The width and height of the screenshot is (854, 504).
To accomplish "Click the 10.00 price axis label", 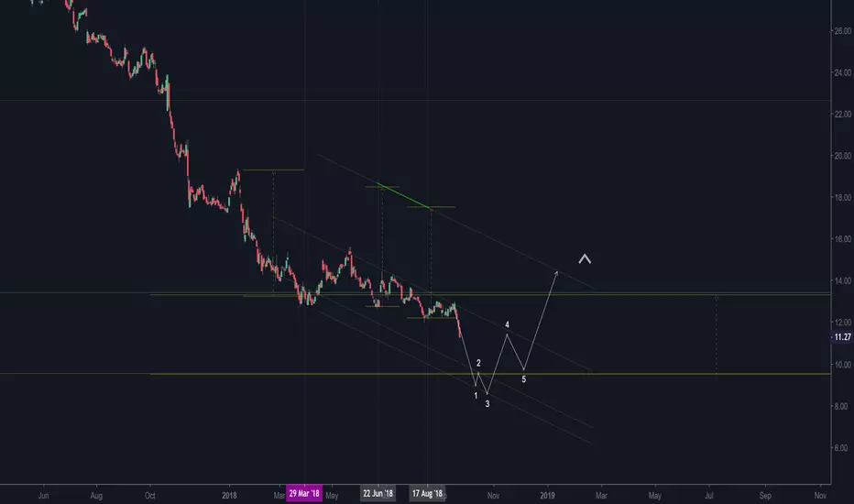I will click(842, 365).
